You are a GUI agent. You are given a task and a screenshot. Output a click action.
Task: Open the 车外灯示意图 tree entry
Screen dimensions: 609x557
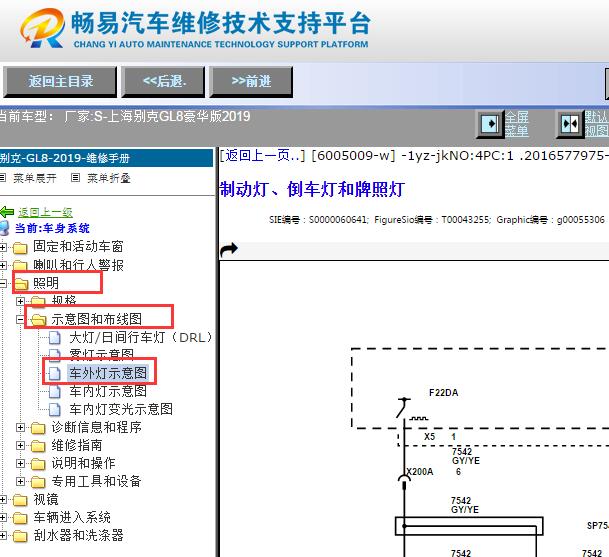pos(108,373)
